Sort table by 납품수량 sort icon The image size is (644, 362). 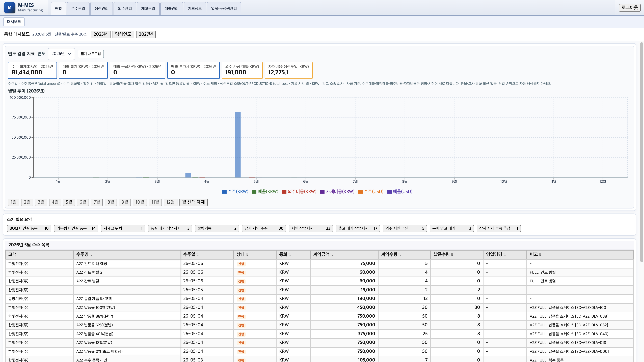pyautogui.click(x=452, y=254)
